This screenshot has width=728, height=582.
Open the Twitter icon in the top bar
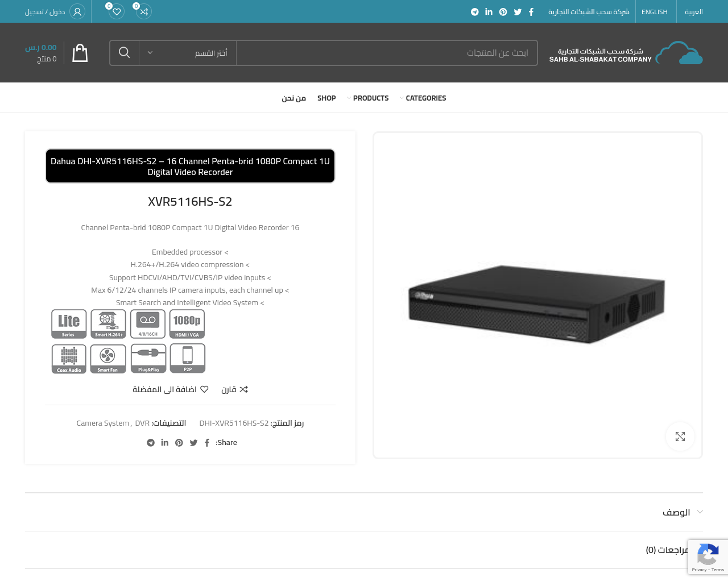[518, 12]
